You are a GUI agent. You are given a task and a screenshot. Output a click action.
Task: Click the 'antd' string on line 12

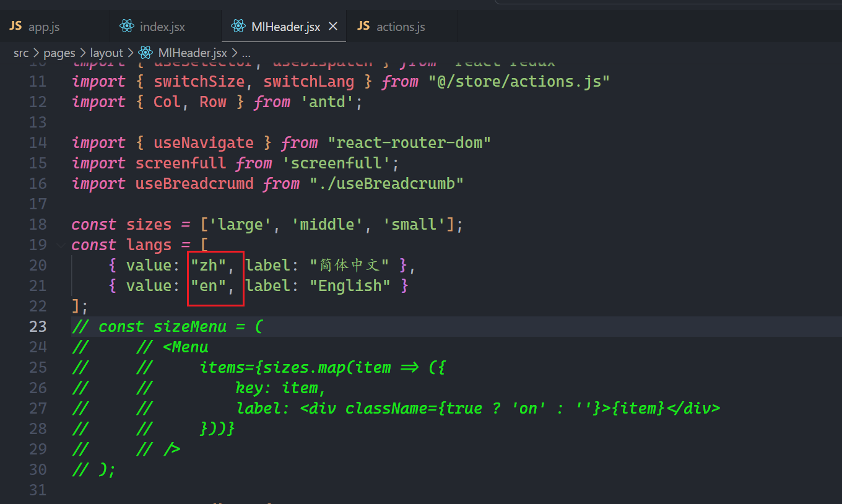[x=327, y=102]
